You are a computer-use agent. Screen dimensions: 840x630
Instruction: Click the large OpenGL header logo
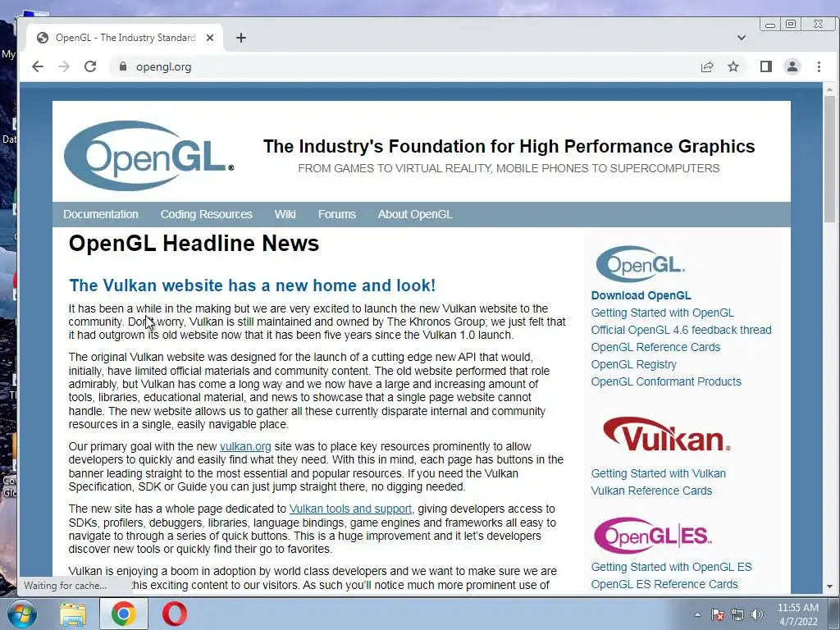pyautogui.click(x=148, y=156)
